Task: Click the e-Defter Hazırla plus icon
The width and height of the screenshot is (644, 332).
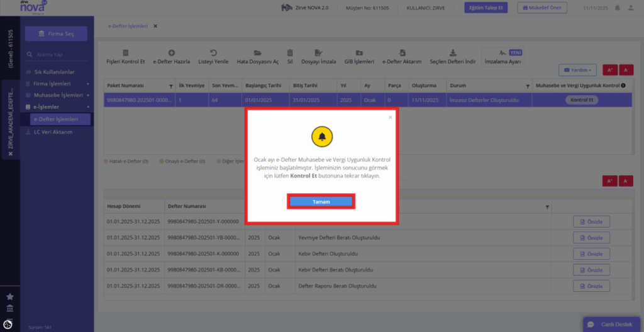Action: click(x=172, y=53)
